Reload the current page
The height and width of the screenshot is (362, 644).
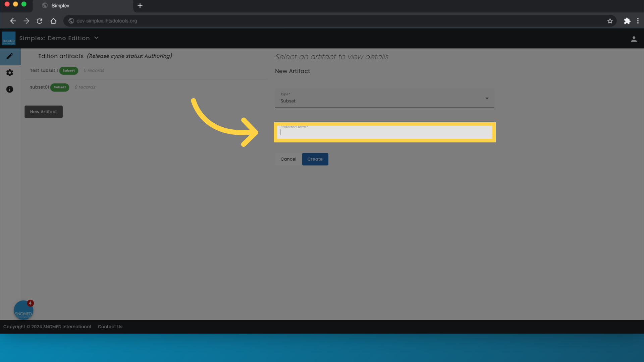40,21
